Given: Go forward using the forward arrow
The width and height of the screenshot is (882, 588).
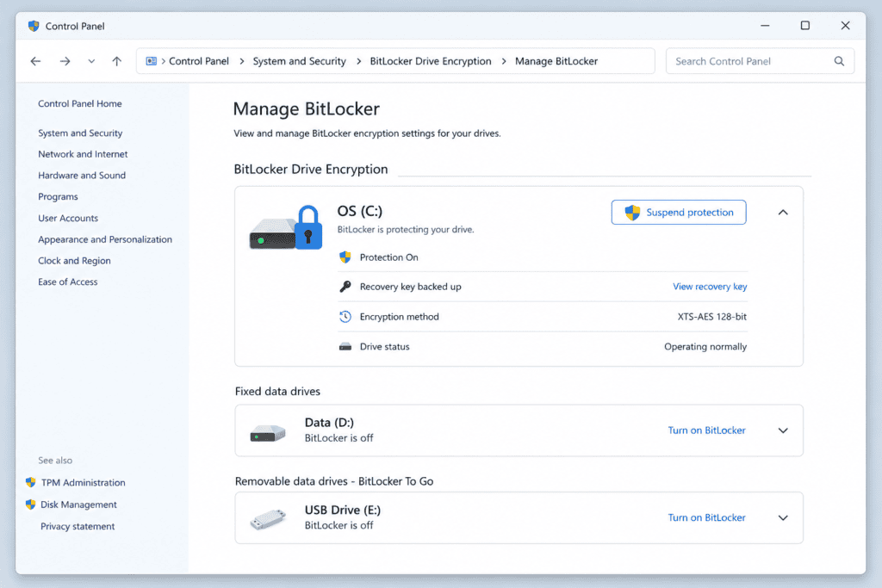Looking at the screenshot, I should 65,61.
